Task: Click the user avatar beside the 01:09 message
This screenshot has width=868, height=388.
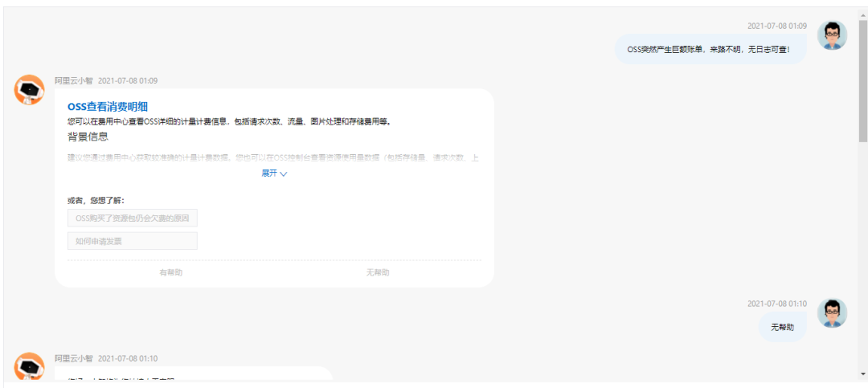Action: point(832,35)
